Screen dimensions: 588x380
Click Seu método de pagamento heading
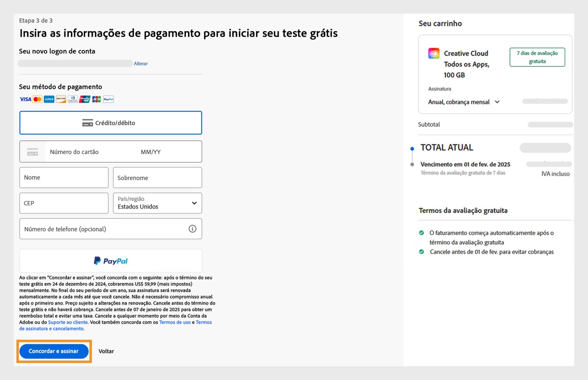coord(60,87)
